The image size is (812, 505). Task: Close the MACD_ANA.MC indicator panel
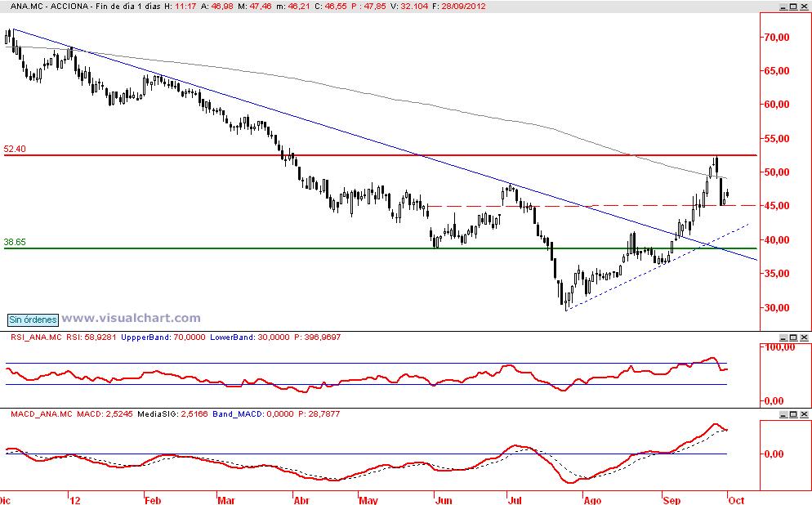tap(804, 414)
